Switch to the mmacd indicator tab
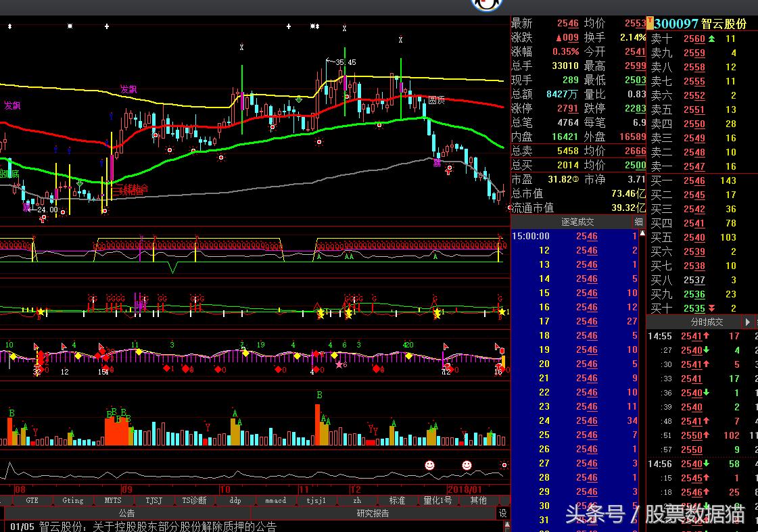The width and height of the screenshot is (758, 532). [x=276, y=501]
